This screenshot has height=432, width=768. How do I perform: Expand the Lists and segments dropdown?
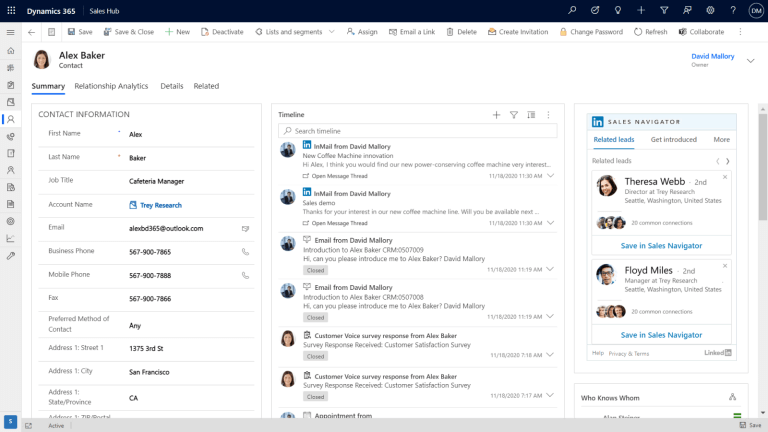coord(331,32)
